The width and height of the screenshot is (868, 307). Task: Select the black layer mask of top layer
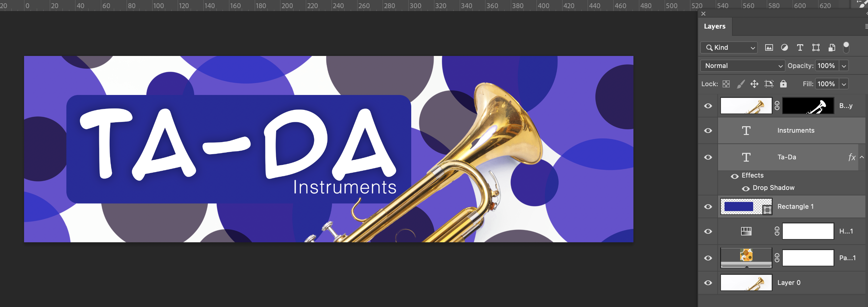(808, 106)
